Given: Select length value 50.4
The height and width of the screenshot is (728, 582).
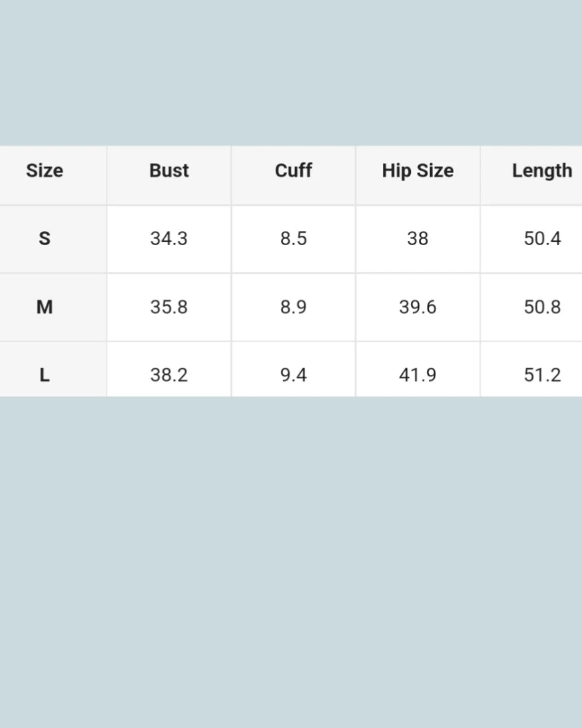Looking at the screenshot, I should click(x=542, y=238).
